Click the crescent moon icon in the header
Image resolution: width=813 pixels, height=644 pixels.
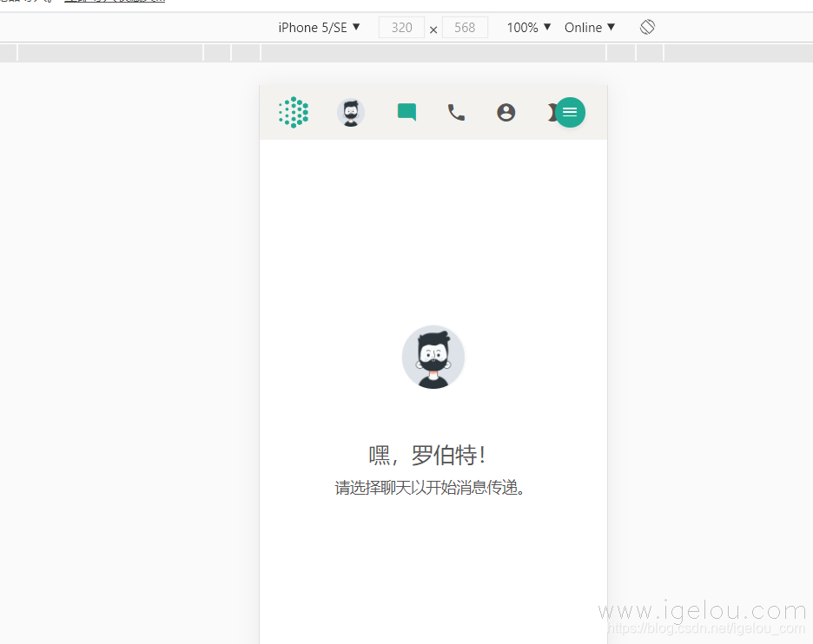coord(553,112)
